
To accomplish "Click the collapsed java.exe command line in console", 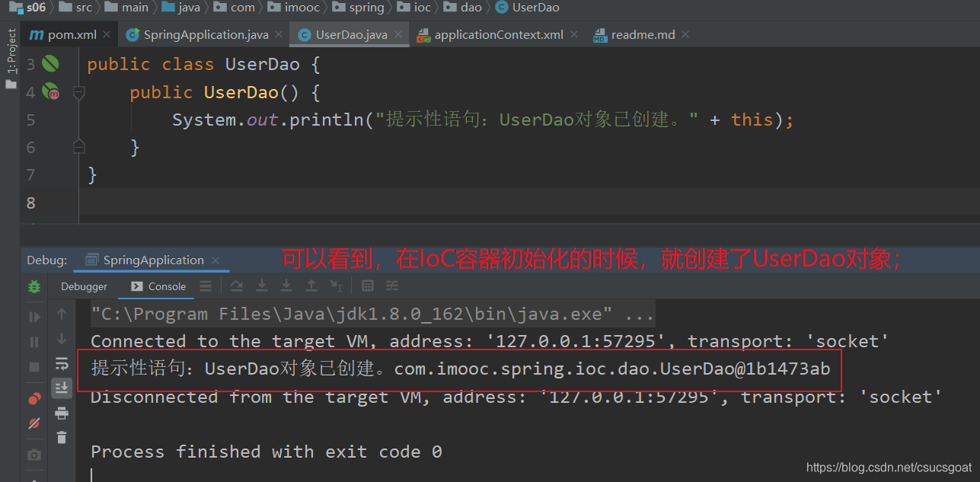I will tap(372, 314).
